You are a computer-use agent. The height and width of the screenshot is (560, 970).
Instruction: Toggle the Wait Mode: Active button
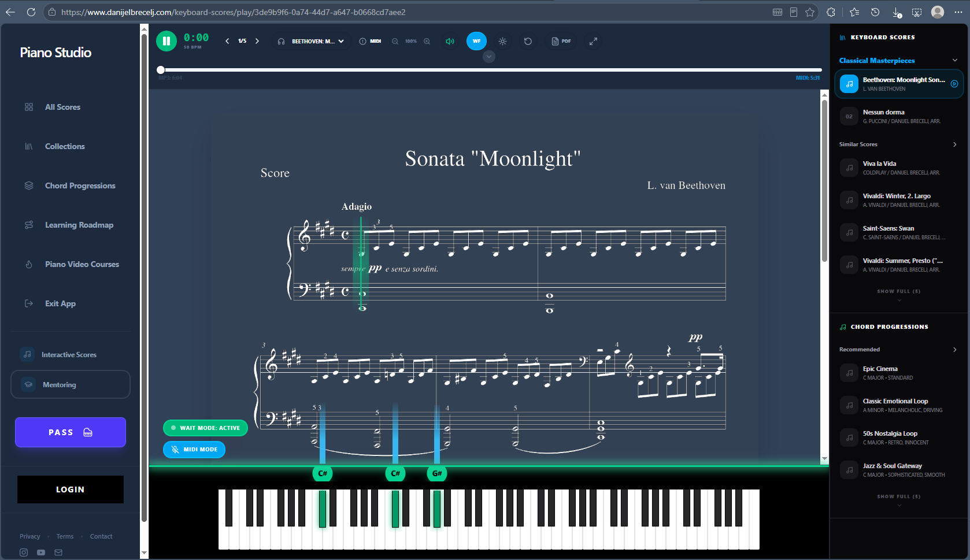(x=205, y=428)
